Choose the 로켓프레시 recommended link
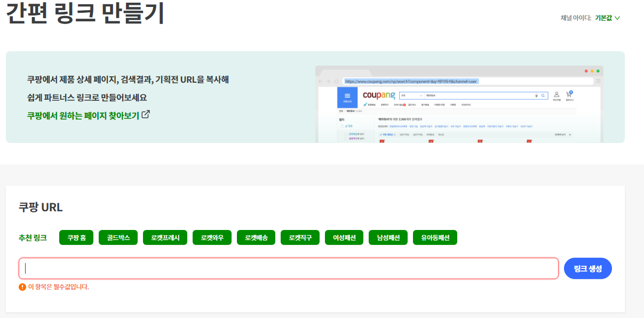This screenshot has height=318, width=644. tap(165, 237)
